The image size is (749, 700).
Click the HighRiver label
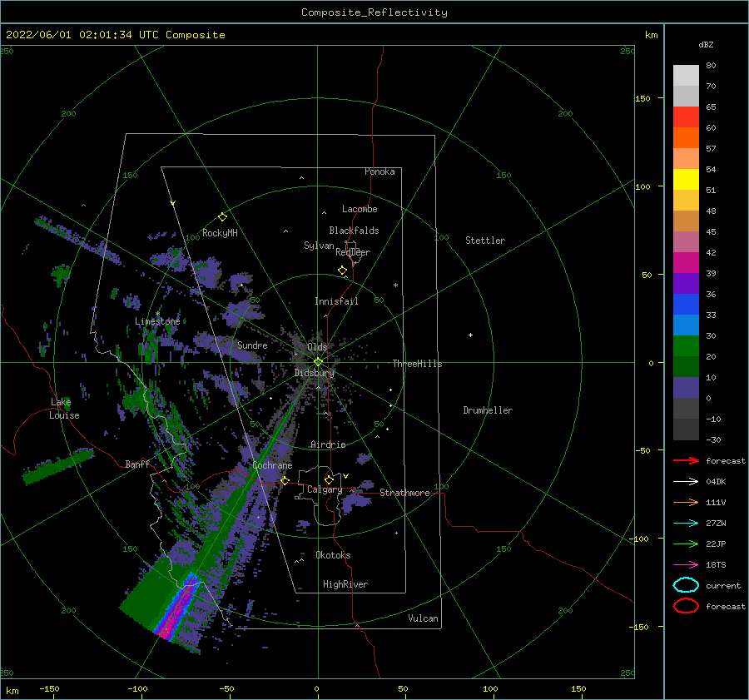tap(345, 584)
